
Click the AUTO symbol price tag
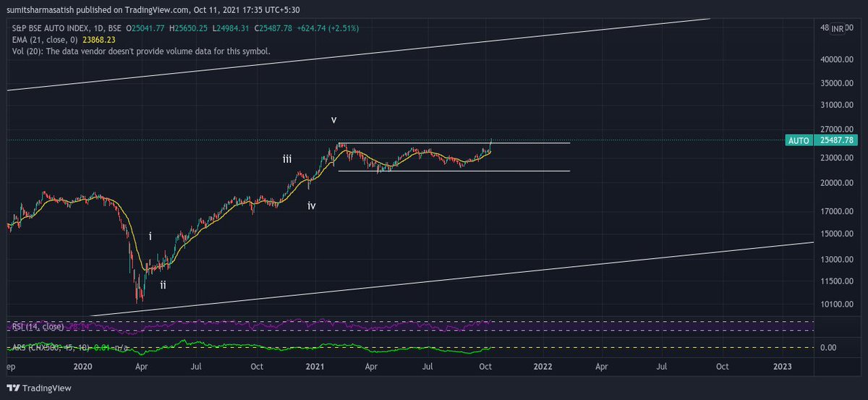point(798,140)
